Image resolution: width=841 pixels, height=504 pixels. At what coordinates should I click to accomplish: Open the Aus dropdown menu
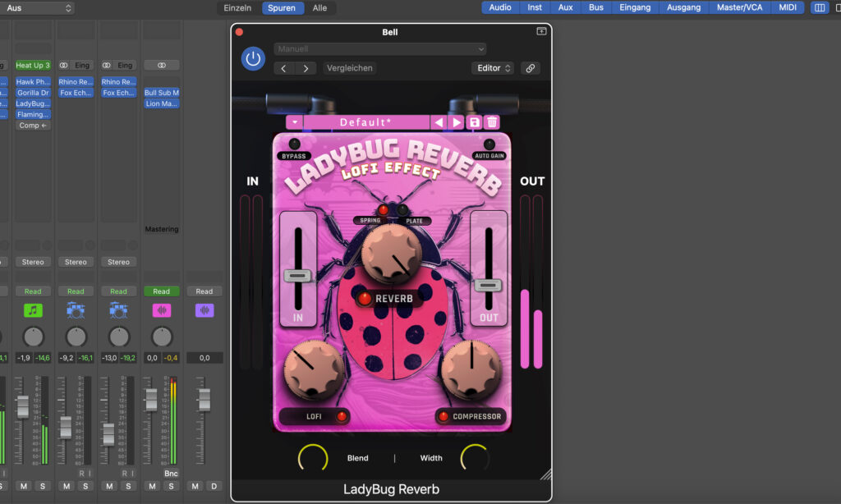[36, 8]
